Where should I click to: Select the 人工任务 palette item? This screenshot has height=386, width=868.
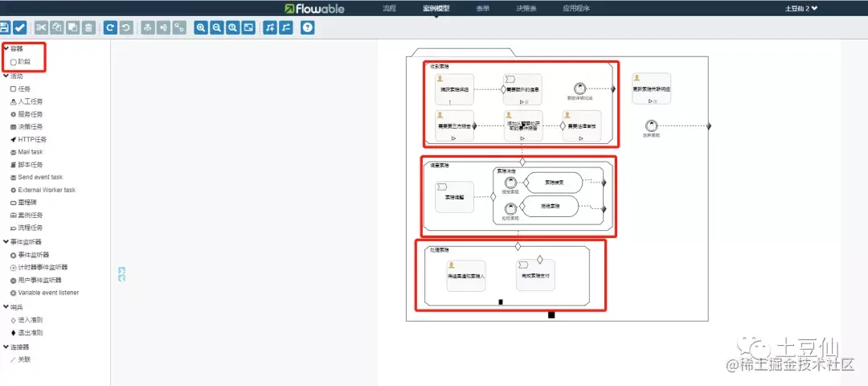[x=27, y=101]
